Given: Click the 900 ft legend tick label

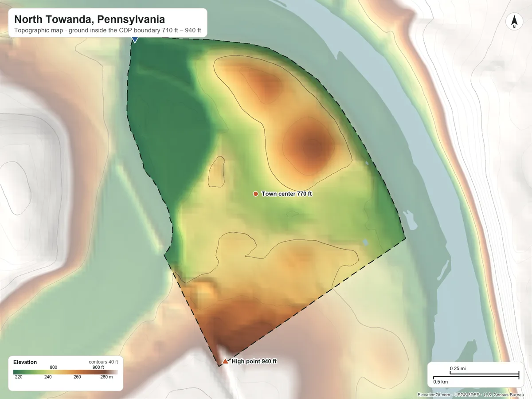Looking at the screenshot, I should [98, 367].
